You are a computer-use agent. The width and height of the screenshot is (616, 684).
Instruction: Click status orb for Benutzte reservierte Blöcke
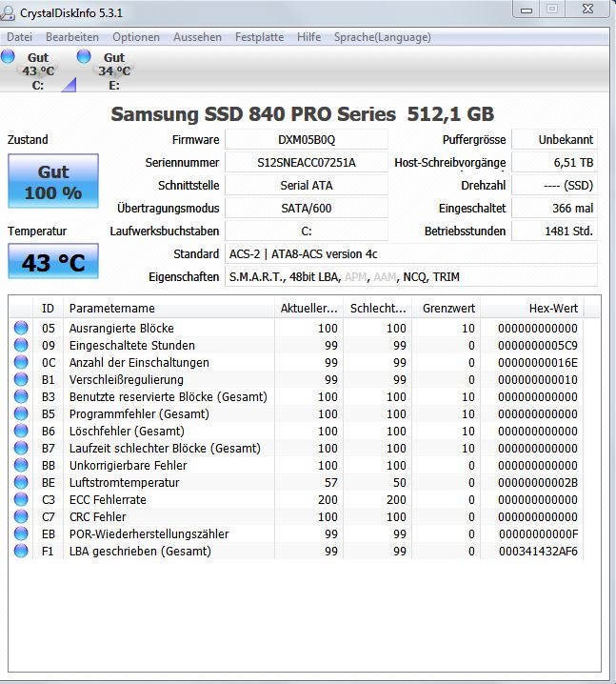(x=21, y=396)
